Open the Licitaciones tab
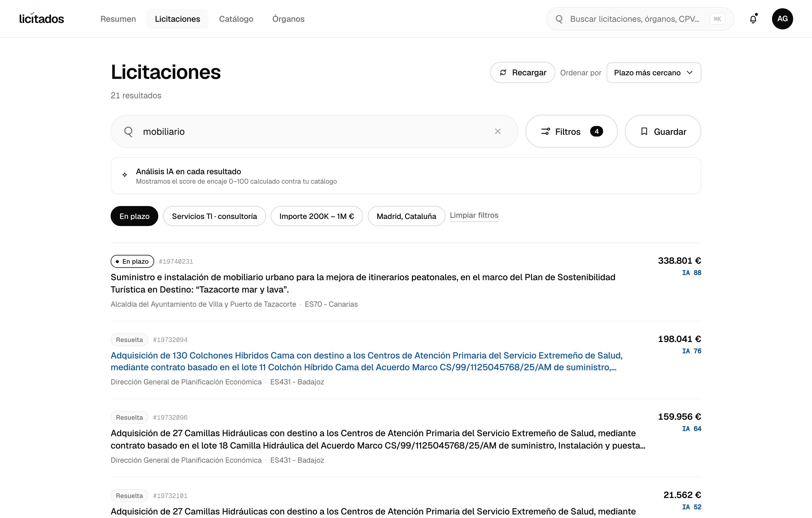The width and height of the screenshot is (812, 518). click(x=177, y=19)
